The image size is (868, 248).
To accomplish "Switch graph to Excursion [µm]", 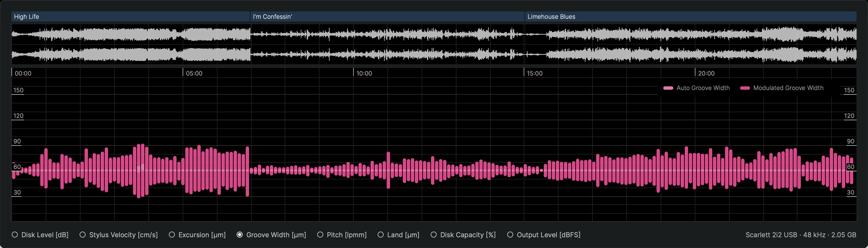I will 172,235.
